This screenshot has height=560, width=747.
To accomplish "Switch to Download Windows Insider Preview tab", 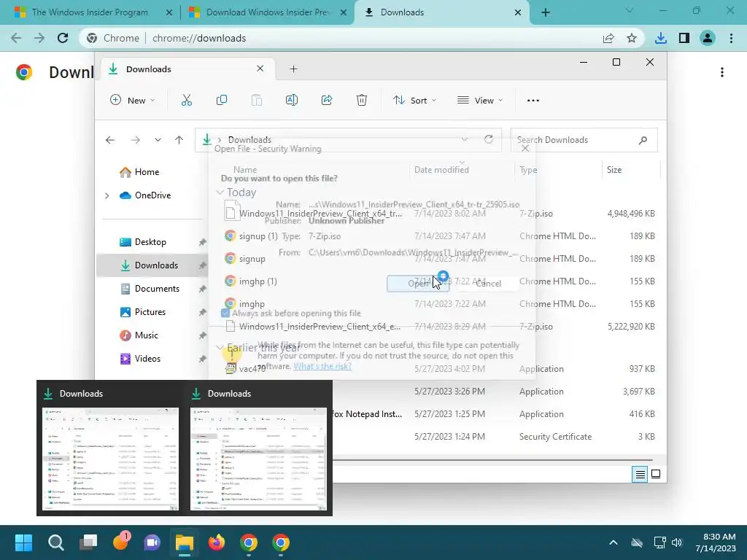I will point(268,12).
